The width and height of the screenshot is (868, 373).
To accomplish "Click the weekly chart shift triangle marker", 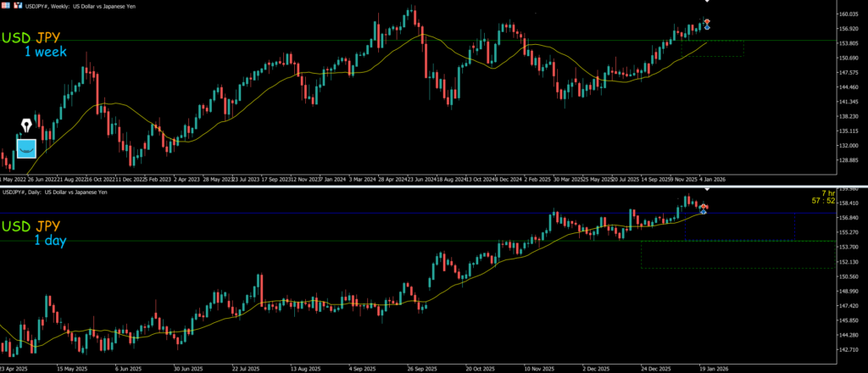I will tap(707, 2).
